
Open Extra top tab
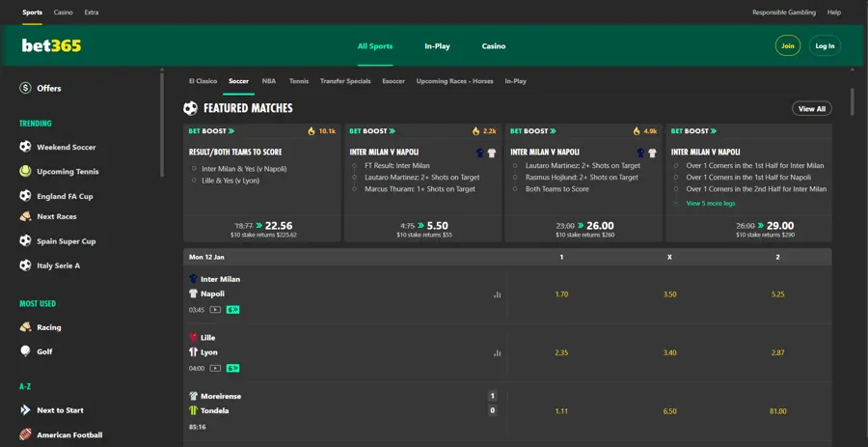point(92,13)
